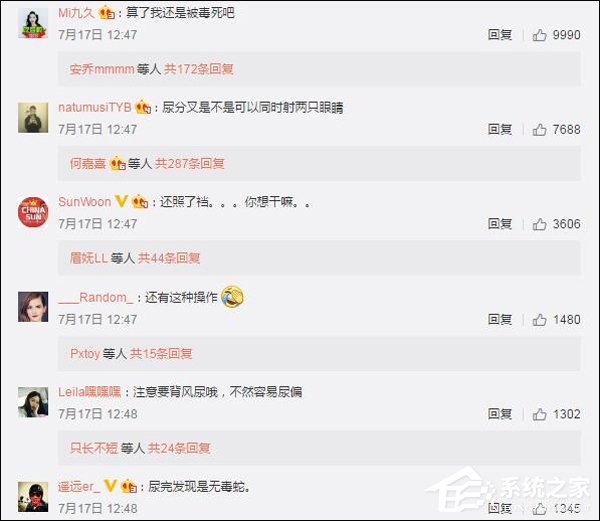Expand the 共287条回复 replies thread
Image resolution: width=600 pixels, height=521 pixels.
coord(189,164)
